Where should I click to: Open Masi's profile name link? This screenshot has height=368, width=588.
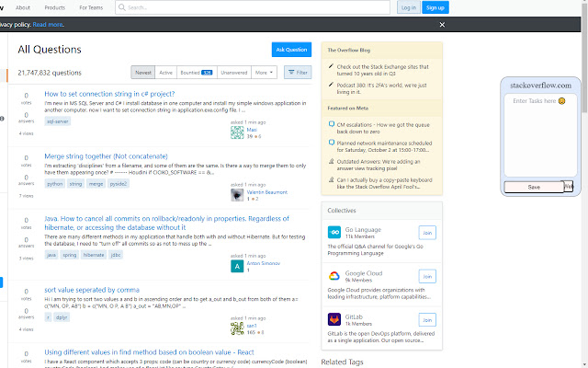pyautogui.click(x=252, y=130)
